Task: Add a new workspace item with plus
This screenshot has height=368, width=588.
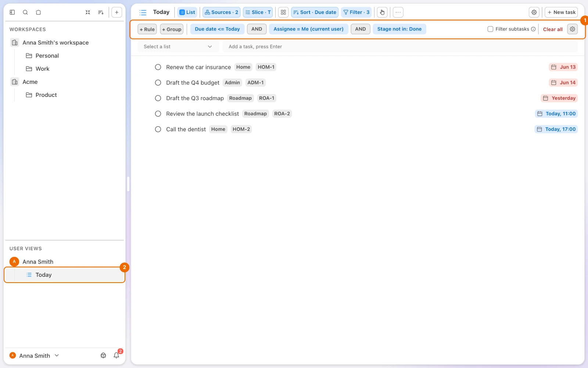Action: click(x=116, y=12)
